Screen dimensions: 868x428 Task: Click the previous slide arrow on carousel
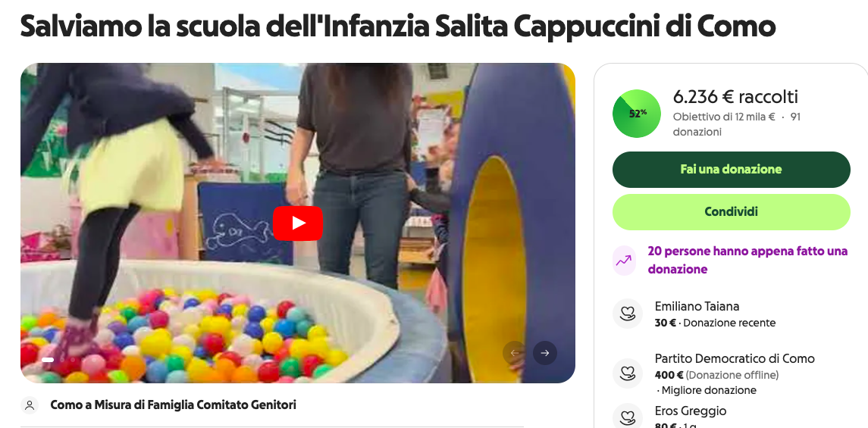[514, 353]
